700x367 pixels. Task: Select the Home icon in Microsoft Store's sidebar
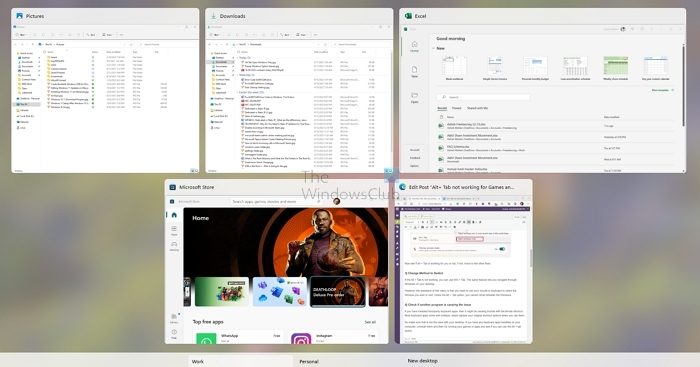pyautogui.click(x=174, y=215)
